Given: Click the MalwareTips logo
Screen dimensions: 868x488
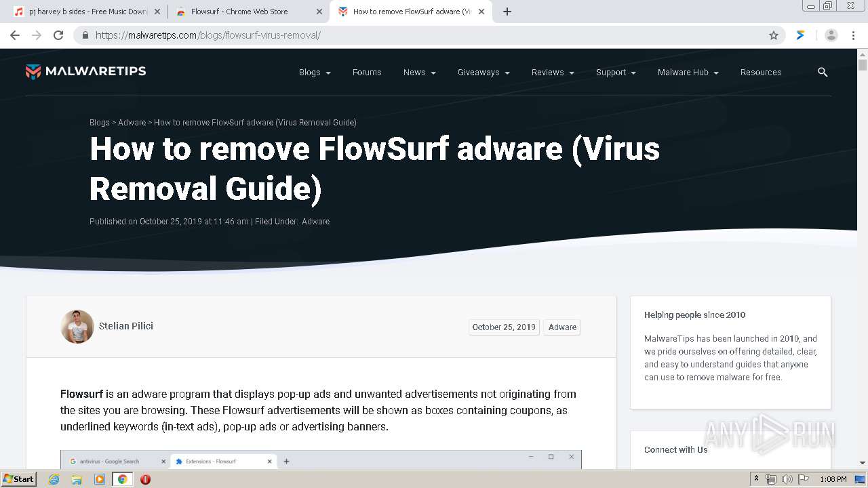Looking at the screenshot, I should pos(85,71).
